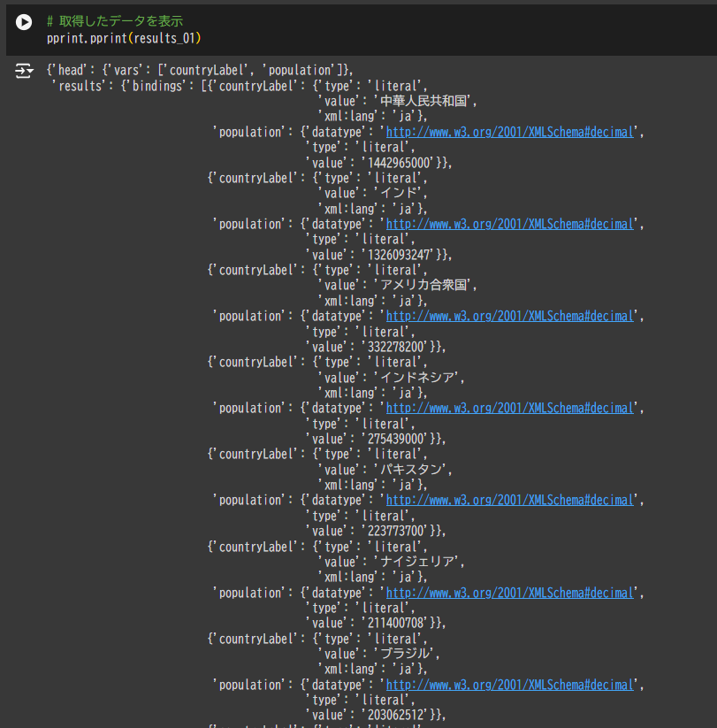
Task: Click the value 'インド'
Action: click(x=399, y=193)
